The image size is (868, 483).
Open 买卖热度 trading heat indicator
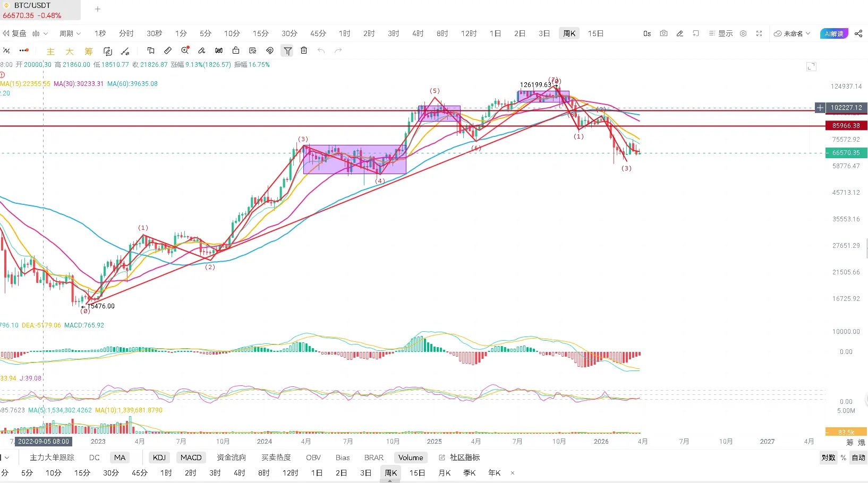coord(276,458)
